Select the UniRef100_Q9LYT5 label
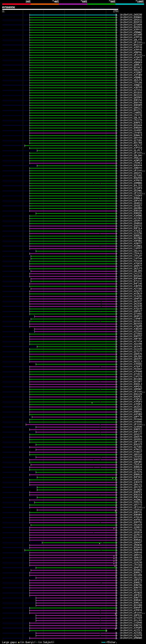Image resolution: width=146 pixels, height=644 pixels. [131, 40]
